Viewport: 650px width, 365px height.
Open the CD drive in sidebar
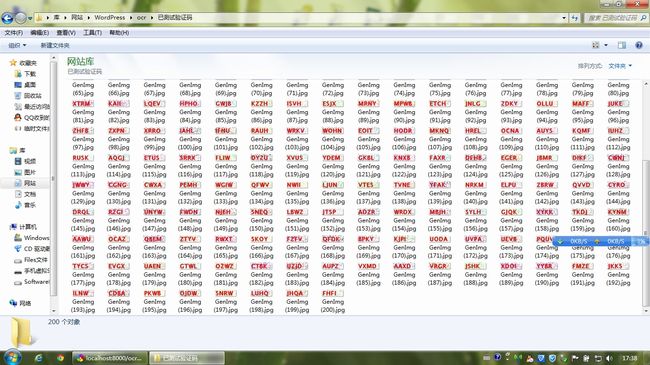click(32, 249)
